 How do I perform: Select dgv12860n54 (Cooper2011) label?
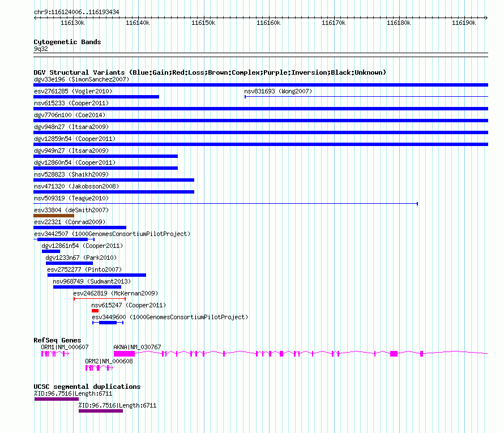tap(75, 162)
